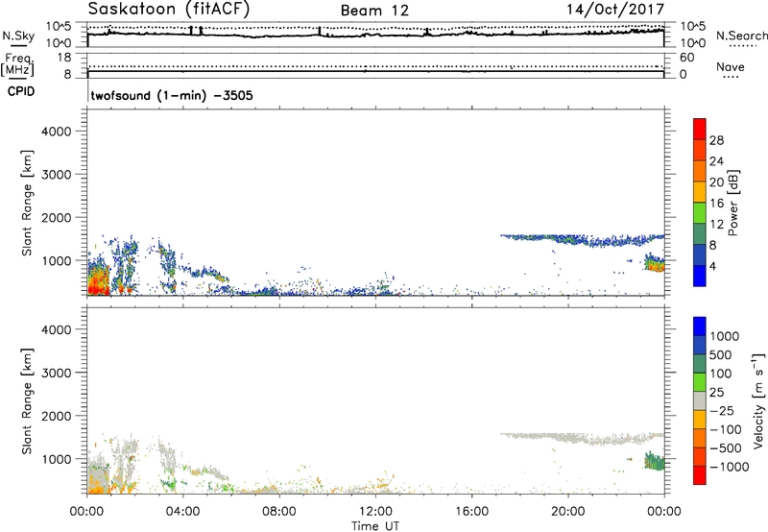The height and width of the screenshot is (532, 768).
Task: Pick the Power colorbar segment between 12 and 16
Action: pyautogui.click(x=700, y=212)
